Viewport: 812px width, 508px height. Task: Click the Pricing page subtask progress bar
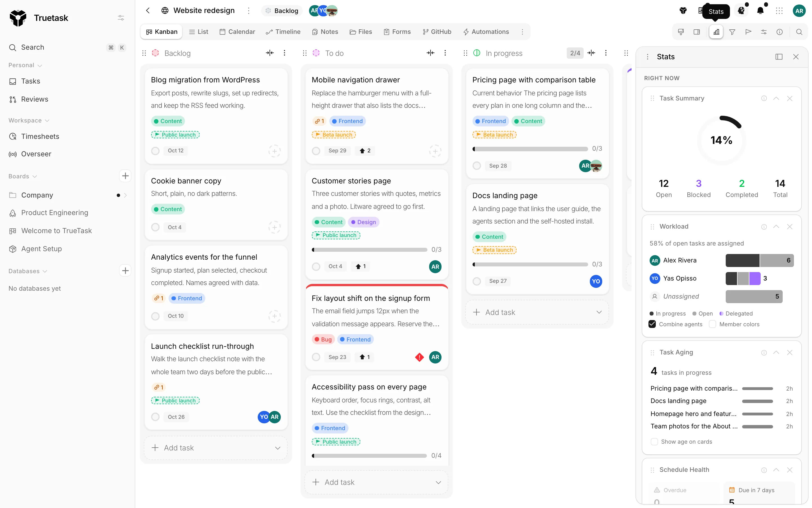pyautogui.click(x=530, y=149)
